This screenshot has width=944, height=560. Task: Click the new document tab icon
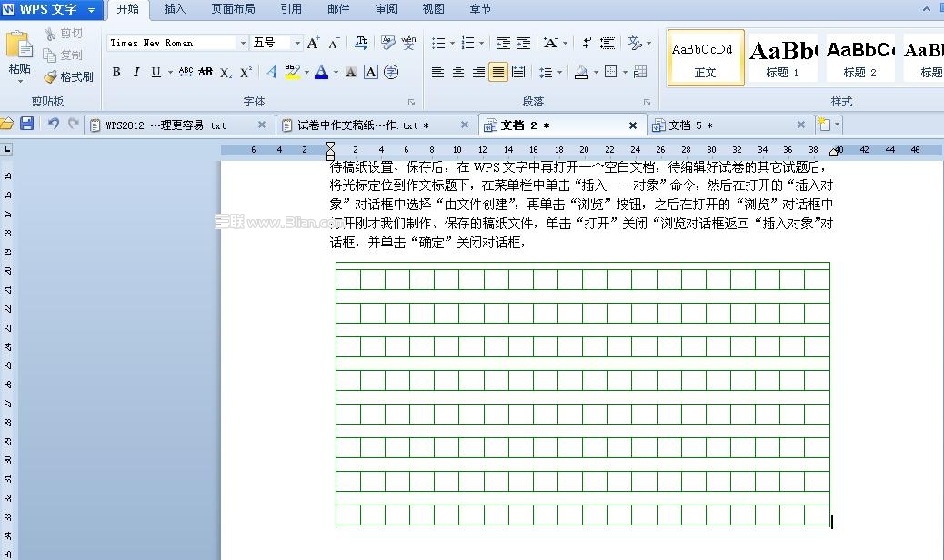824,125
